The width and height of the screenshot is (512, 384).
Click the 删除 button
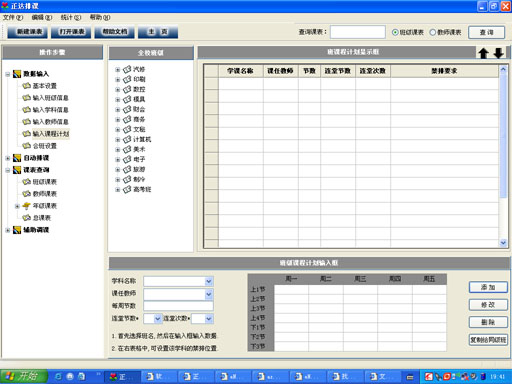pyautogui.click(x=488, y=322)
